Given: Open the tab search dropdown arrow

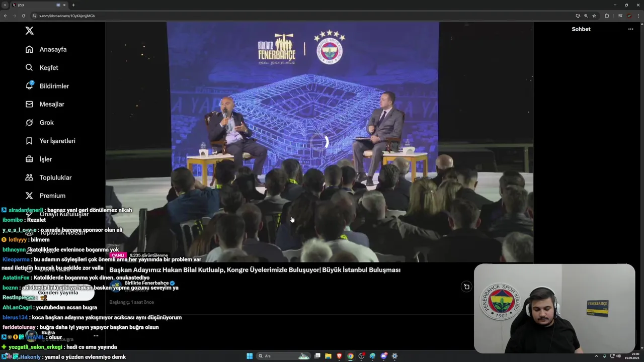Looking at the screenshot, I should tap(5, 5).
